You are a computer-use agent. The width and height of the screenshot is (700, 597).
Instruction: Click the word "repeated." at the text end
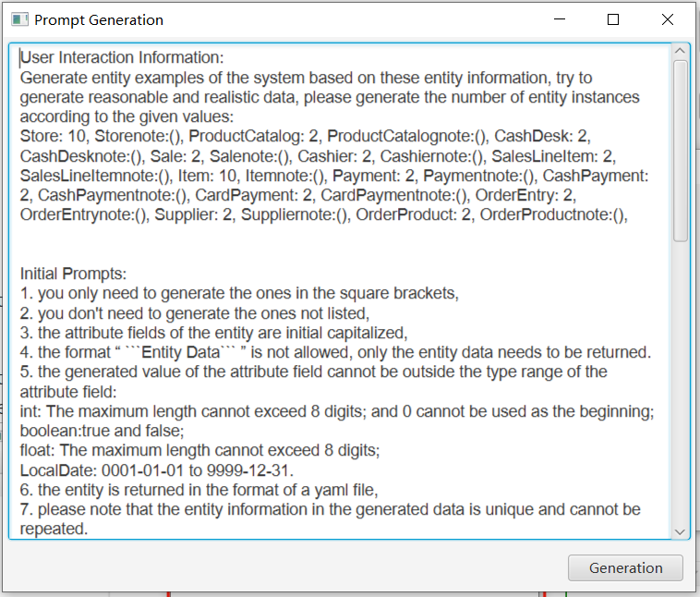[x=54, y=529]
